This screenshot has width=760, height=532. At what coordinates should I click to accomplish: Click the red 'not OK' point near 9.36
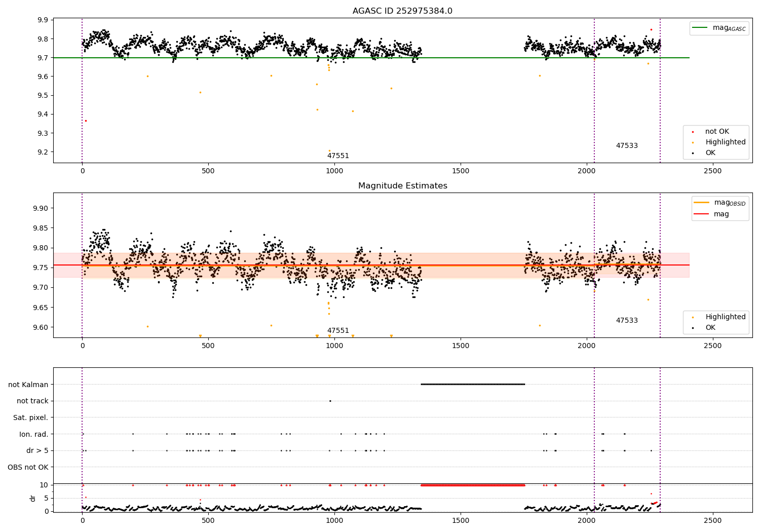[x=86, y=121]
